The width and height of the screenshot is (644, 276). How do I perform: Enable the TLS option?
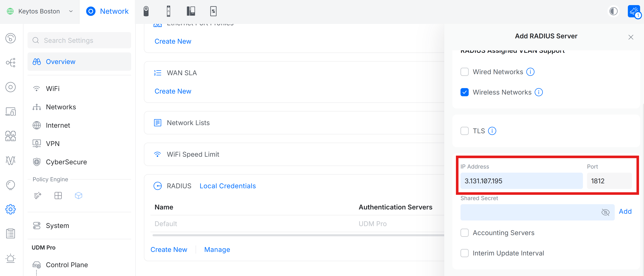464,131
